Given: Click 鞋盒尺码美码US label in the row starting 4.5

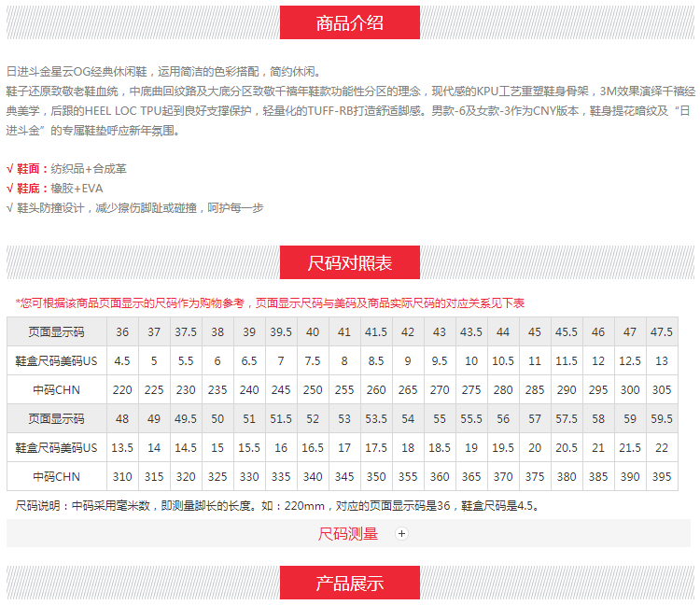Looking at the screenshot, I should (x=56, y=360).
